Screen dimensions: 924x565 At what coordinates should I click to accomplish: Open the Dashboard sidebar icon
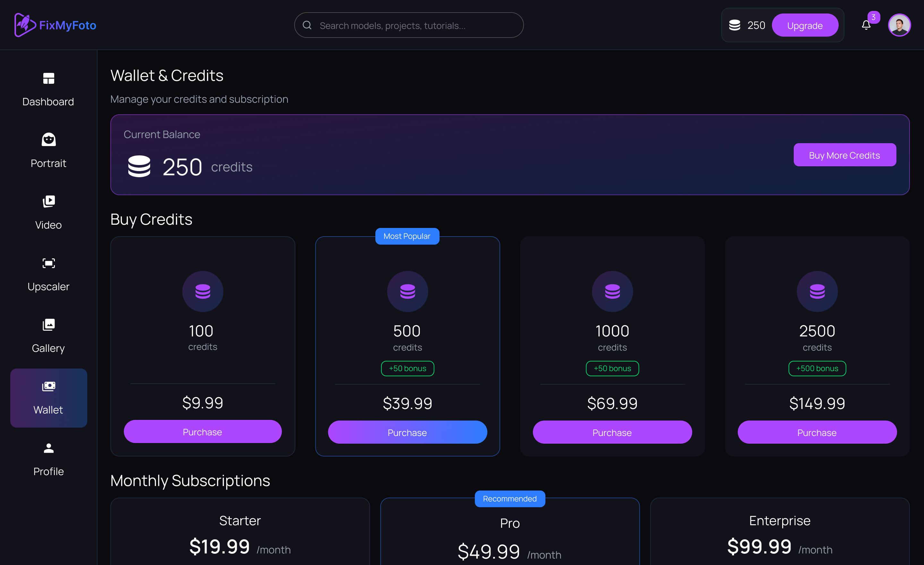click(48, 78)
